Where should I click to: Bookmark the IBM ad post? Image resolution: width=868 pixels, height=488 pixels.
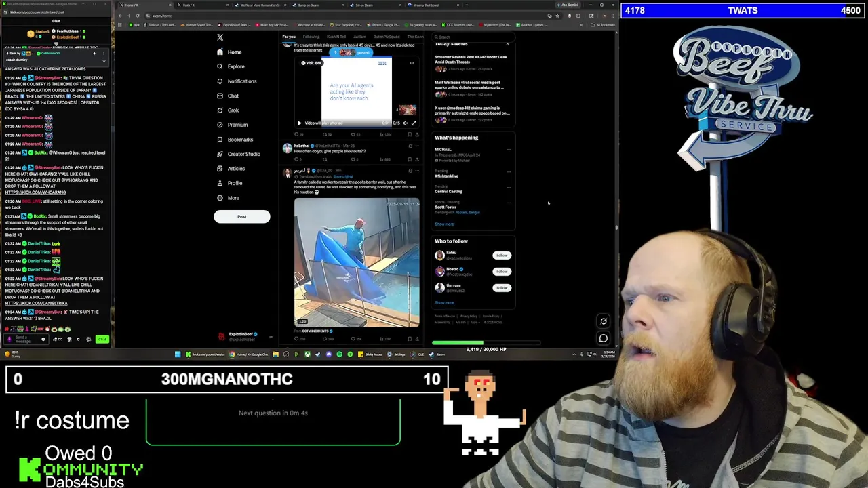tap(410, 134)
